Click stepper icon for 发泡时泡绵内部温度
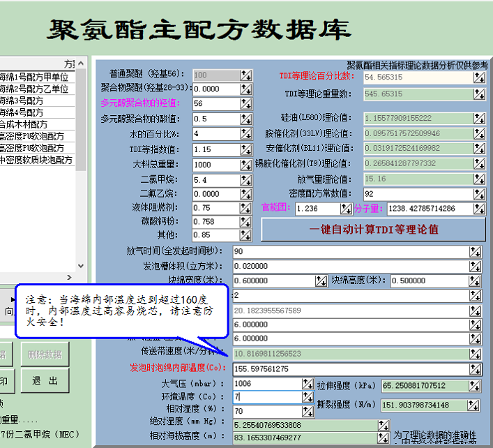Viewport: 493px width, 448px height. (475, 369)
